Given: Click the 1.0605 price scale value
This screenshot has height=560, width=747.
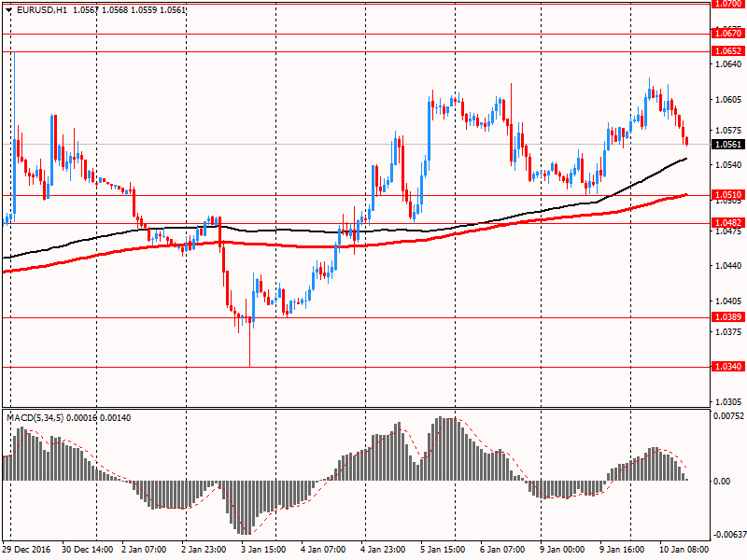Looking at the screenshot, I should point(728,100).
